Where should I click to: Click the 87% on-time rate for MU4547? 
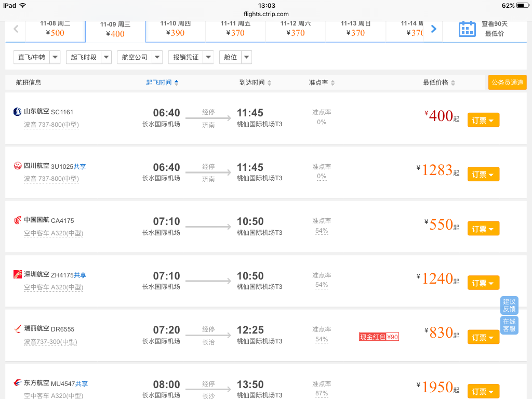[x=322, y=393]
